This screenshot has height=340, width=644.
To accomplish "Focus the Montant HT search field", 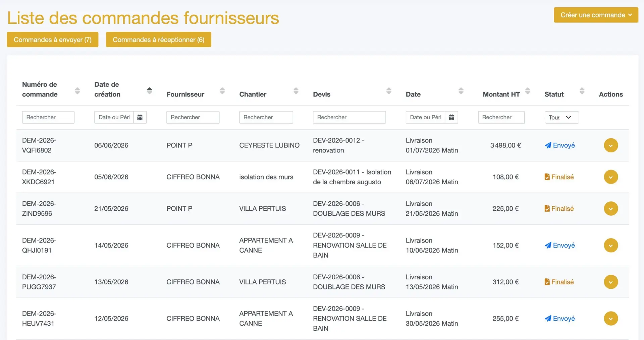I will (x=501, y=117).
